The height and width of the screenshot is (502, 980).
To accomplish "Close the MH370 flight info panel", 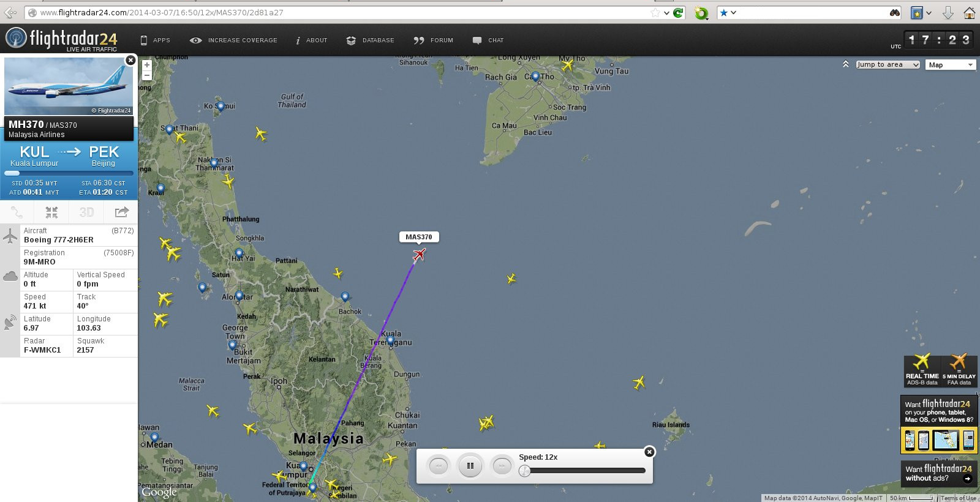I will click(130, 60).
